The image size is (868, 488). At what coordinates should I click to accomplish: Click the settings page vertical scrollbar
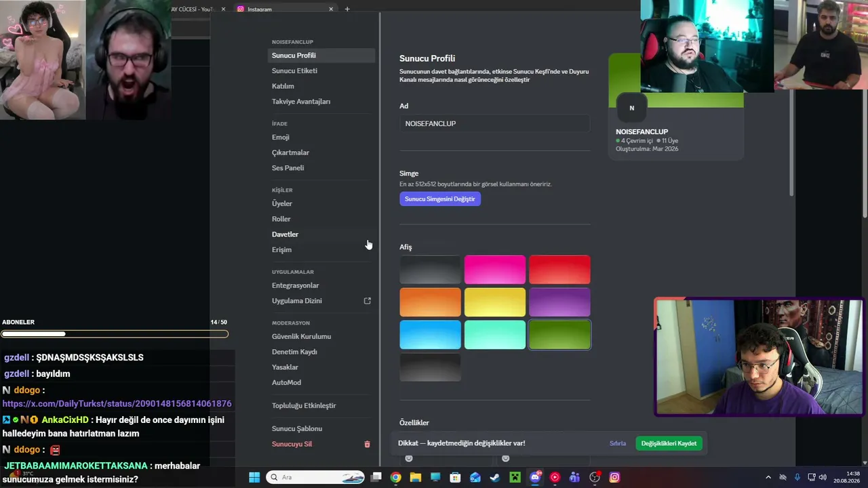(x=791, y=142)
